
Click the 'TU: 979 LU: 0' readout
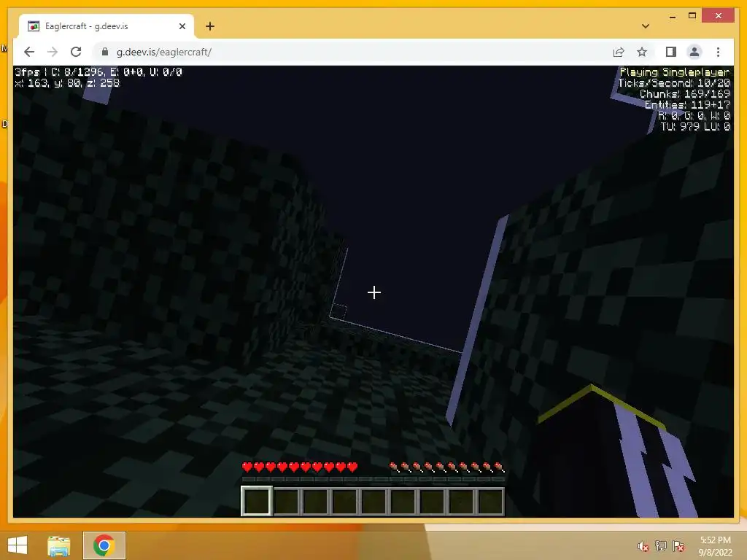(x=695, y=127)
